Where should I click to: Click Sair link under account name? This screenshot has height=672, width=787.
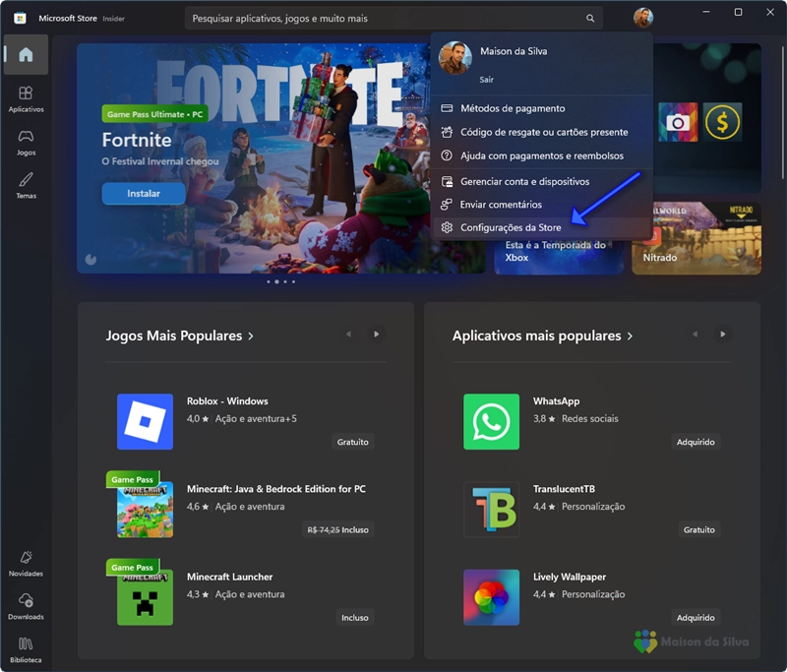pyautogui.click(x=487, y=79)
